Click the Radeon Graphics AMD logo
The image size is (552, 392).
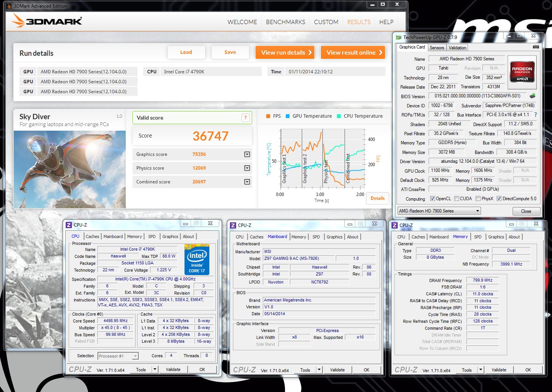(x=522, y=73)
